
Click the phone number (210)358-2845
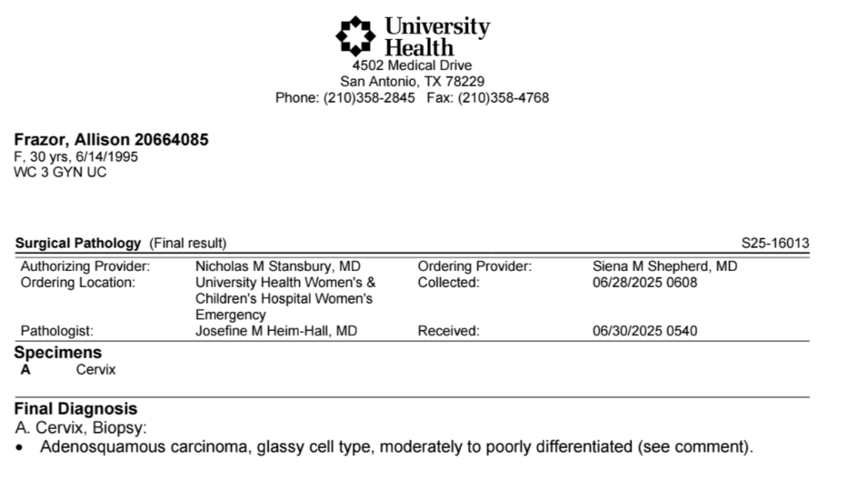(369, 98)
